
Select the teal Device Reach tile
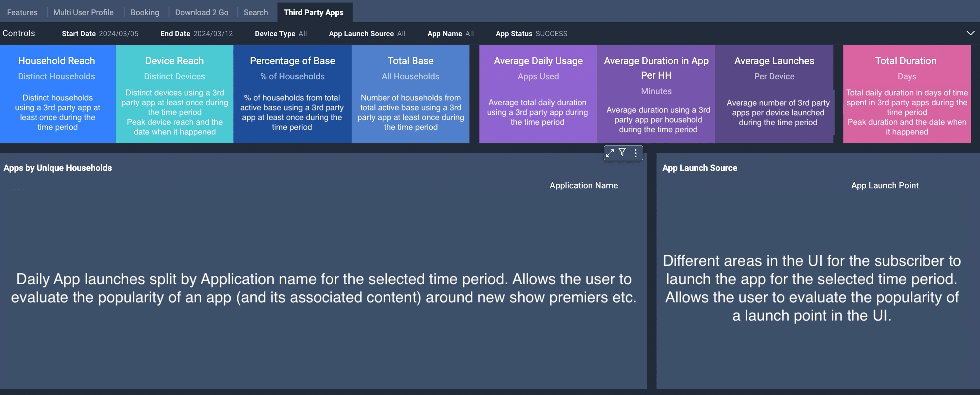tap(174, 94)
